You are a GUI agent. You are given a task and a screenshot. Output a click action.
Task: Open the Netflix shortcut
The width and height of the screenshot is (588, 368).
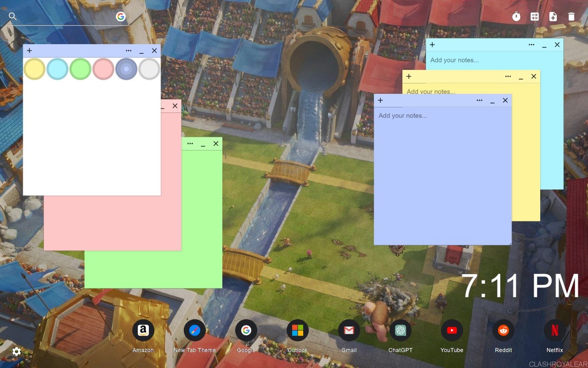point(555,330)
